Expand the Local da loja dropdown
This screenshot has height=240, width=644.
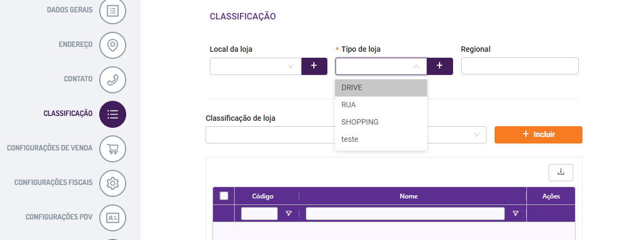tap(291, 66)
